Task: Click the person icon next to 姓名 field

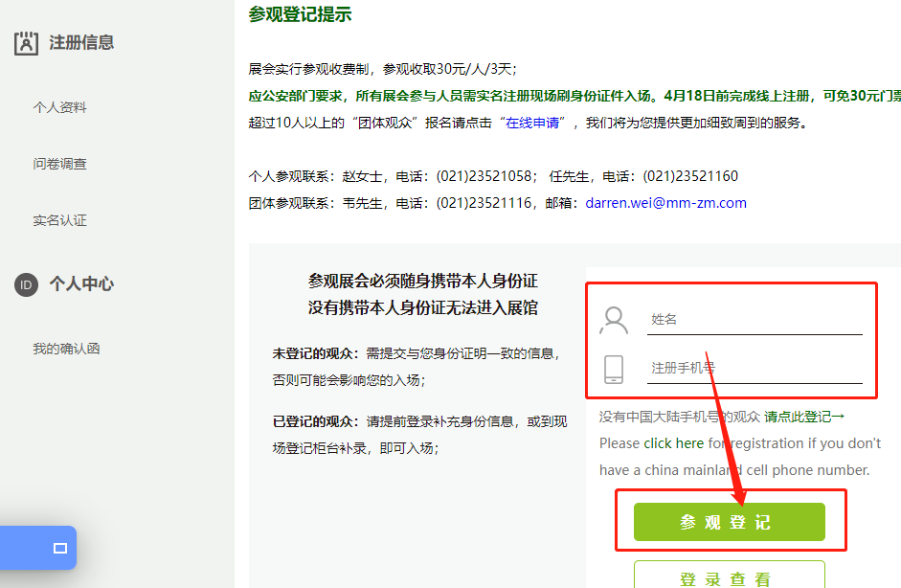Action: (x=614, y=320)
